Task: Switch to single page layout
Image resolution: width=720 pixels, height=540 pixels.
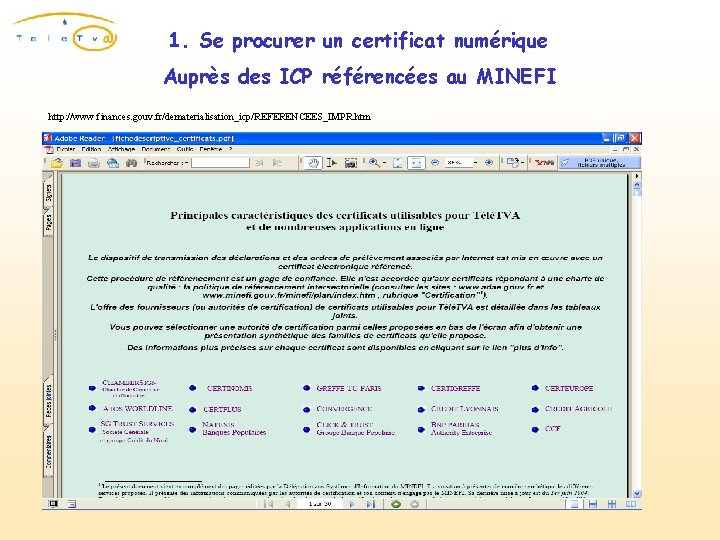Action: (574, 504)
